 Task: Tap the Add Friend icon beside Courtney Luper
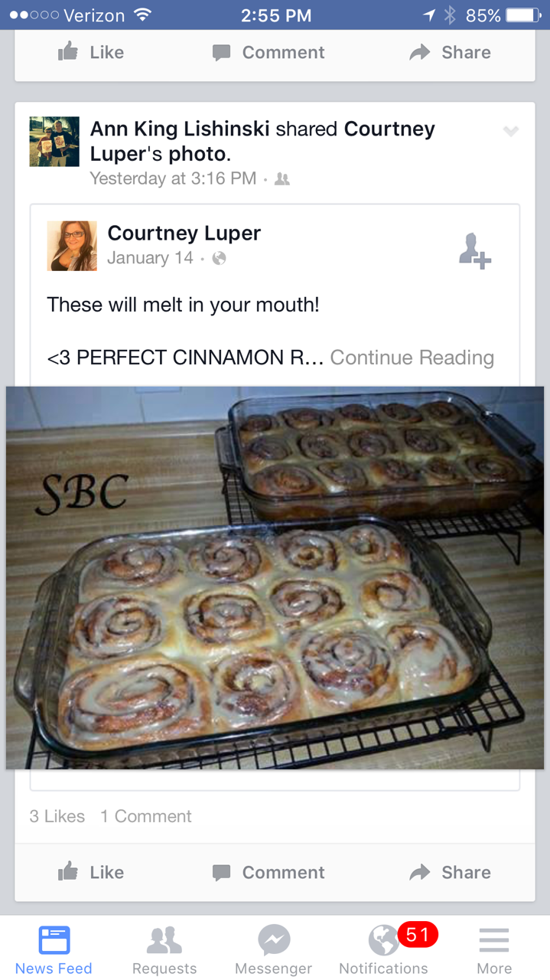[475, 250]
